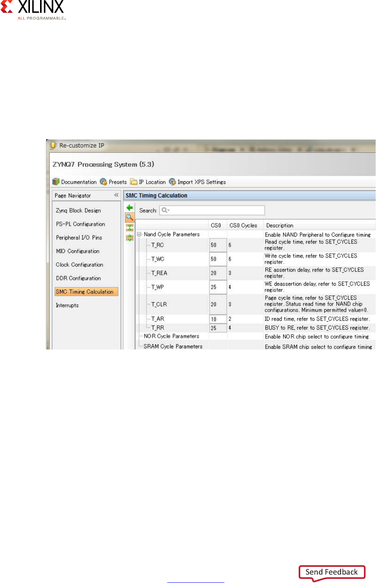Click the green back arrow icon
This screenshot has height=587, width=392.
130,208
